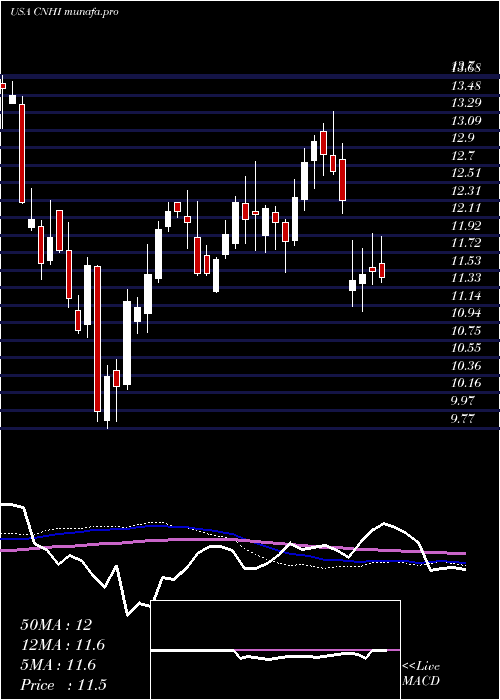Select the 10.16 price value

(x=466, y=383)
